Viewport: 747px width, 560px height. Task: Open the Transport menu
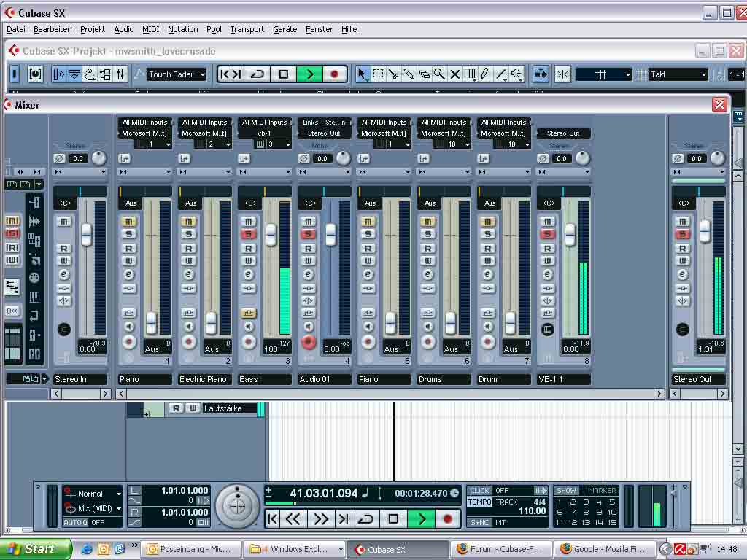pos(247,29)
